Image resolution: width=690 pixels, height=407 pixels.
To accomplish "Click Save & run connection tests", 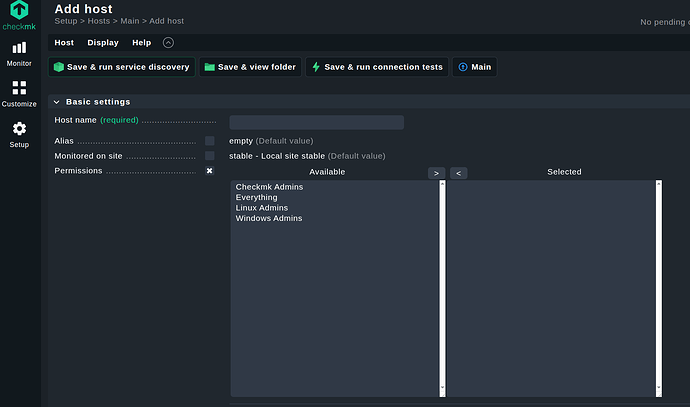I will [377, 67].
